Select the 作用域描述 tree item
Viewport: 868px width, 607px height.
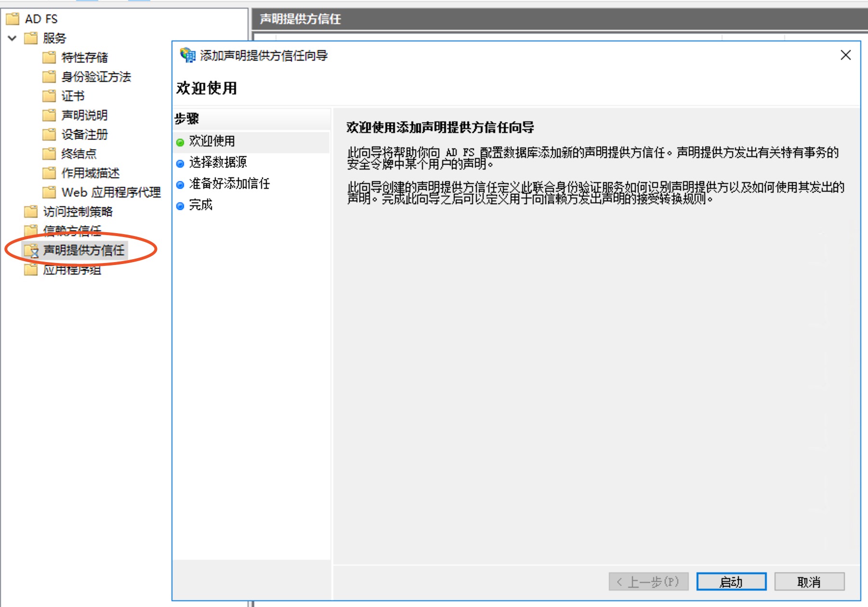point(91,173)
